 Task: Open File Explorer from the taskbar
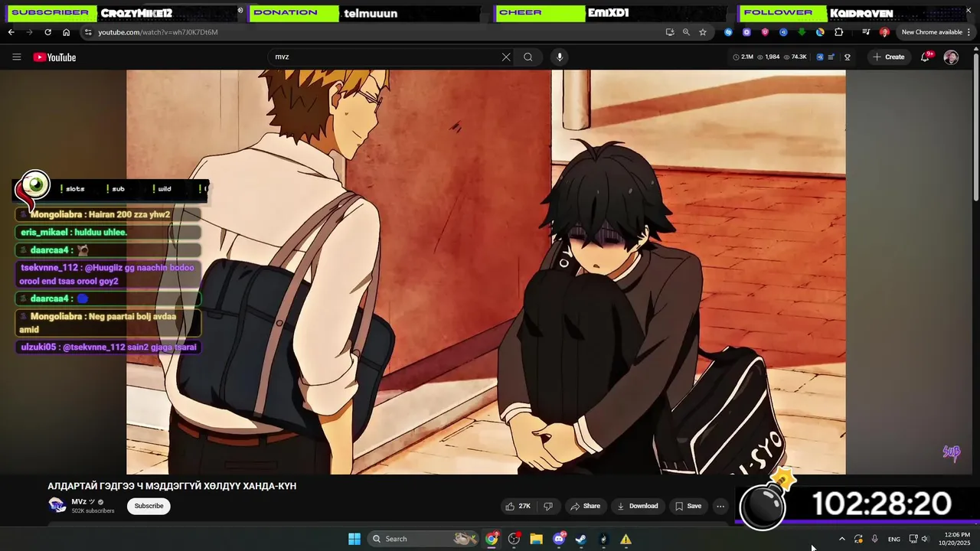pos(536,539)
